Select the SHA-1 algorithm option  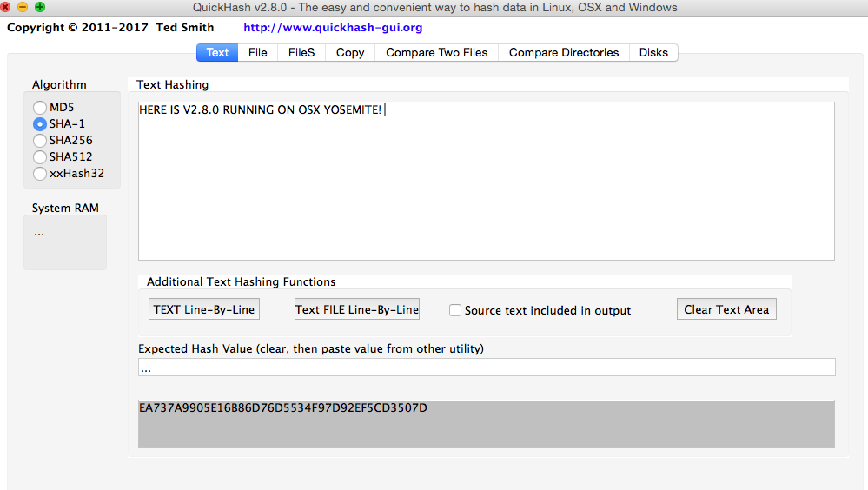[x=40, y=123]
